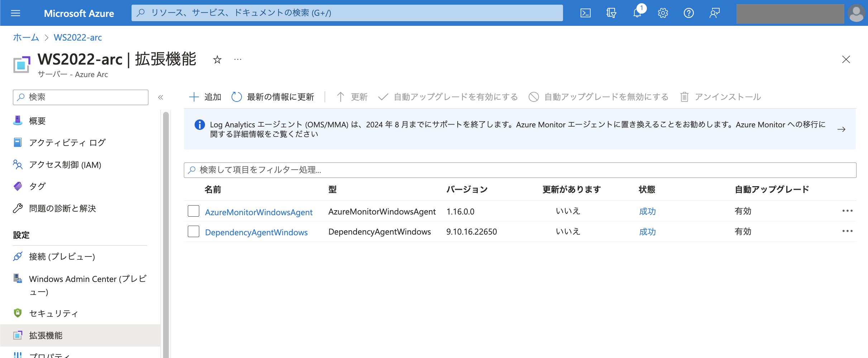The image size is (868, 358).
Task: Open the portal hamburger menu
Action: click(x=15, y=13)
